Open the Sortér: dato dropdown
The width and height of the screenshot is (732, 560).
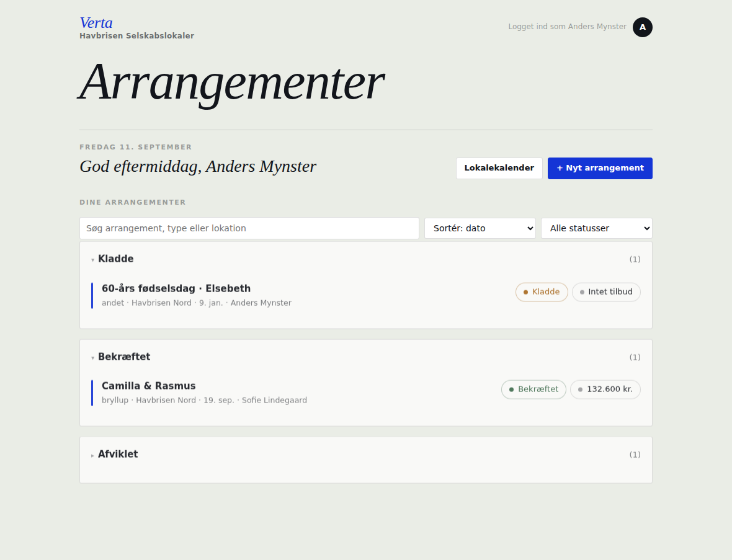(480, 228)
